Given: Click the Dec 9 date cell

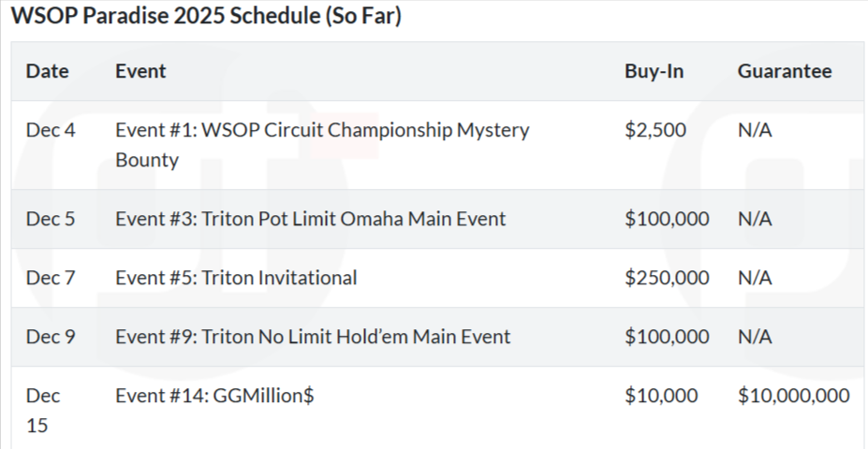Looking at the screenshot, I should tap(51, 337).
